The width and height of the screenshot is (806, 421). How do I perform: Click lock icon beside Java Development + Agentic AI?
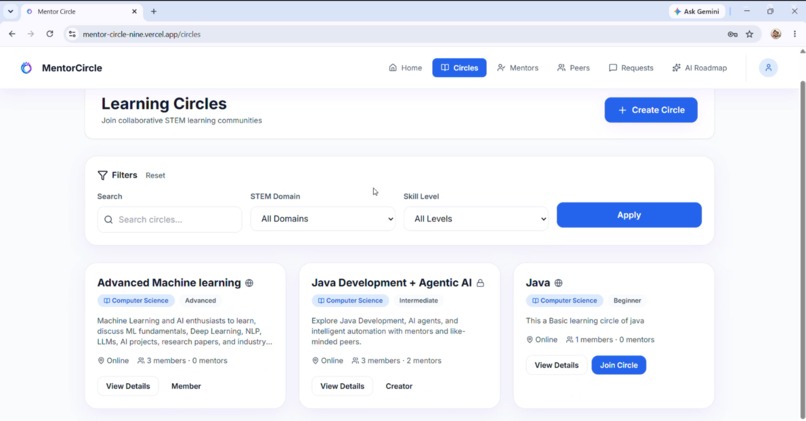point(480,283)
